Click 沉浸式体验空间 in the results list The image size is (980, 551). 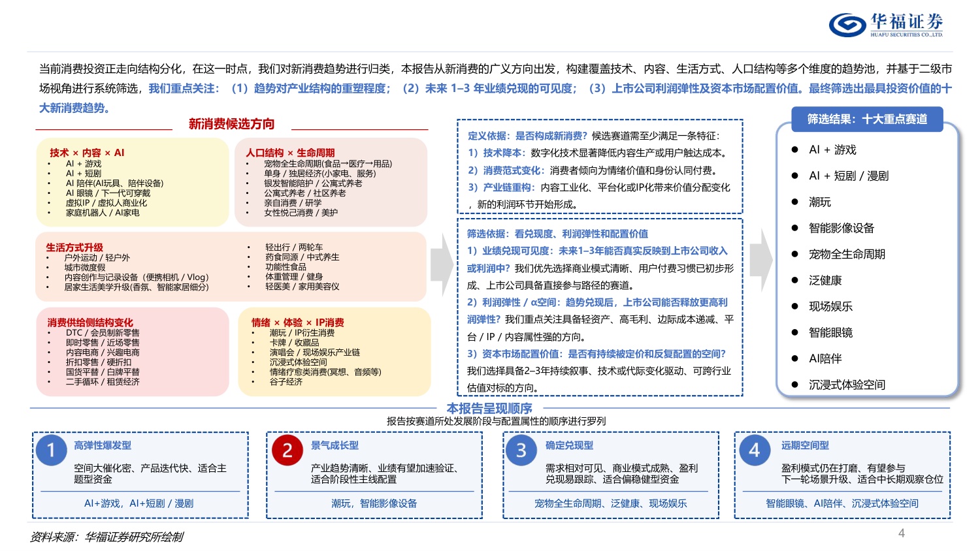coord(847,385)
